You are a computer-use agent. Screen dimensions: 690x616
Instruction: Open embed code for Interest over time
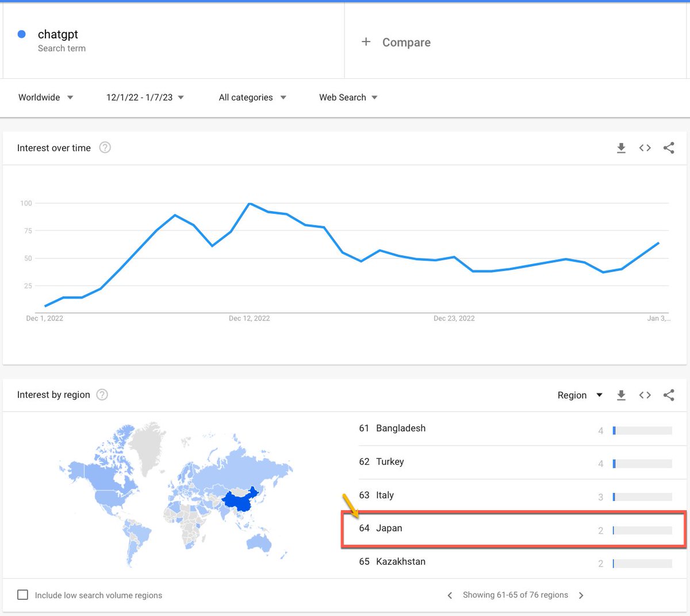[x=645, y=148]
